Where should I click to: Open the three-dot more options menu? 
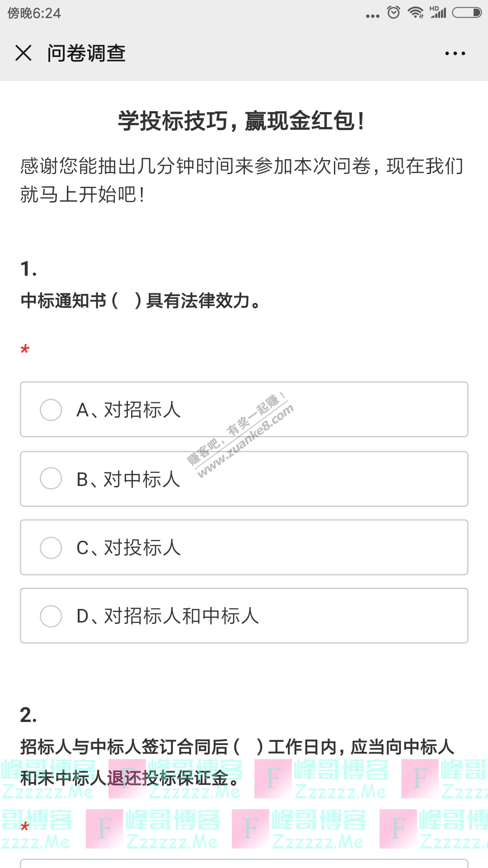click(x=455, y=53)
